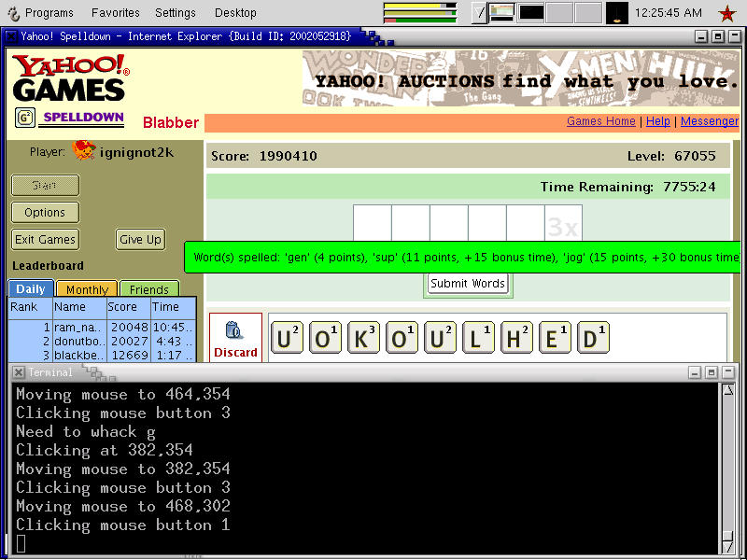747x560 pixels.
Task: Switch to the Monthly leaderboard tab
Action: point(87,289)
